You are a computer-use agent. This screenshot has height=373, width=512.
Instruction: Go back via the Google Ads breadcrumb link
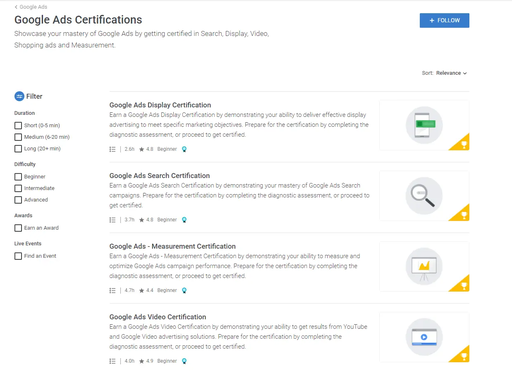tap(33, 7)
